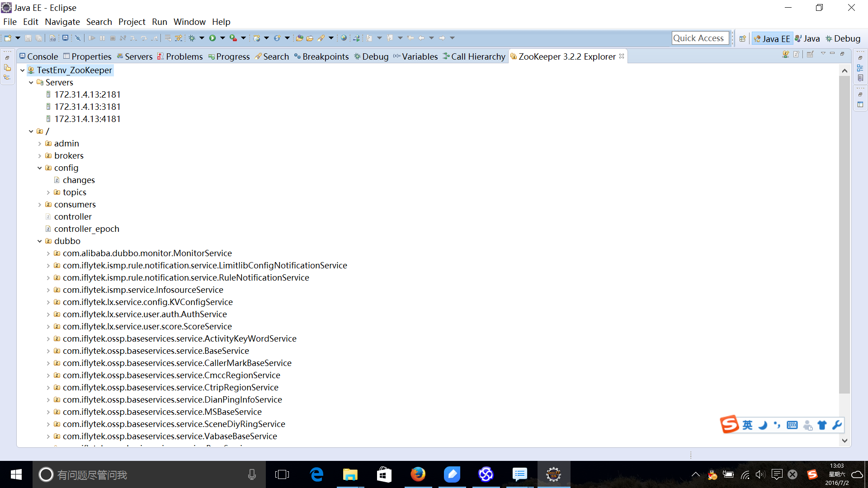The height and width of the screenshot is (488, 868).
Task: Click the globe web browser toolbar icon
Action: click(344, 38)
